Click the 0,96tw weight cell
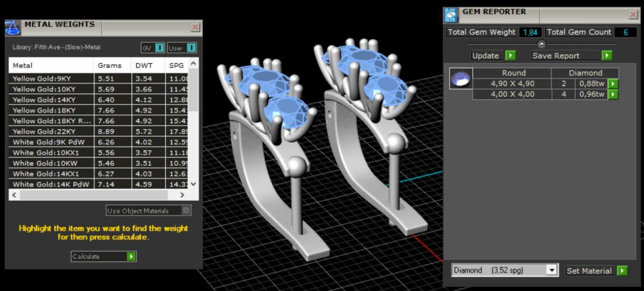The image size is (644, 291). pyautogui.click(x=591, y=94)
